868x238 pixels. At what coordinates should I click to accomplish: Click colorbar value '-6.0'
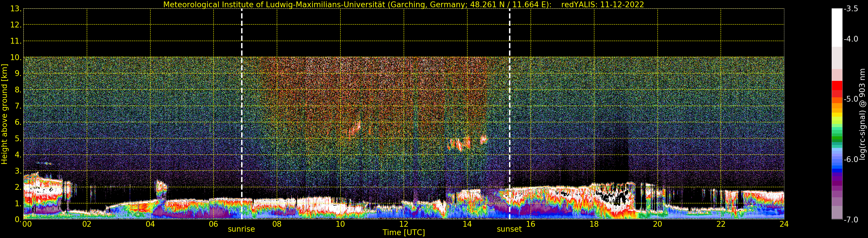pos(851,159)
